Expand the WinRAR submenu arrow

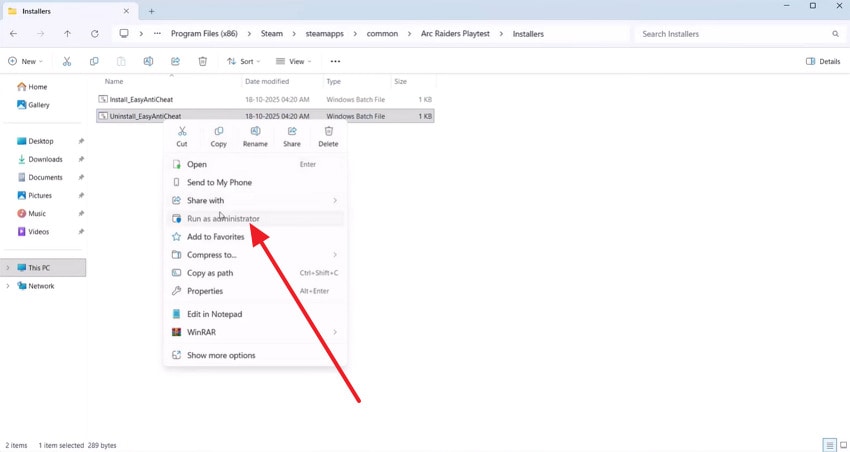[335, 332]
